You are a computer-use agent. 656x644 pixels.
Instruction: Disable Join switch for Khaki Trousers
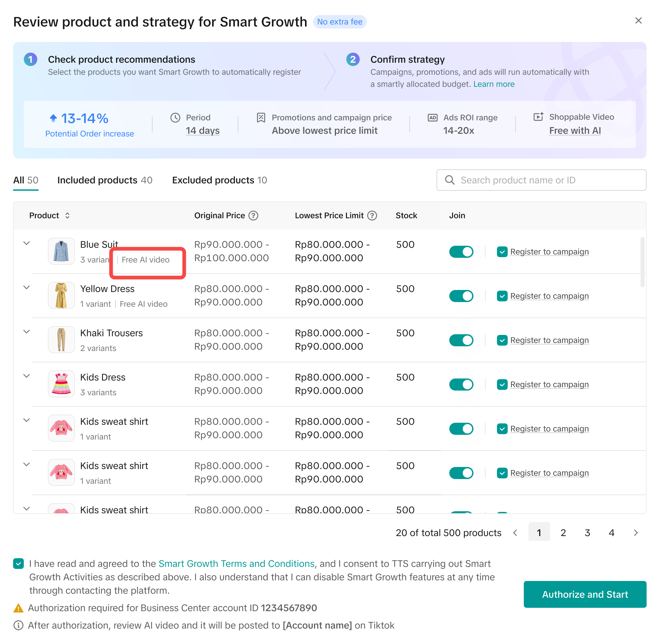tap(461, 340)
